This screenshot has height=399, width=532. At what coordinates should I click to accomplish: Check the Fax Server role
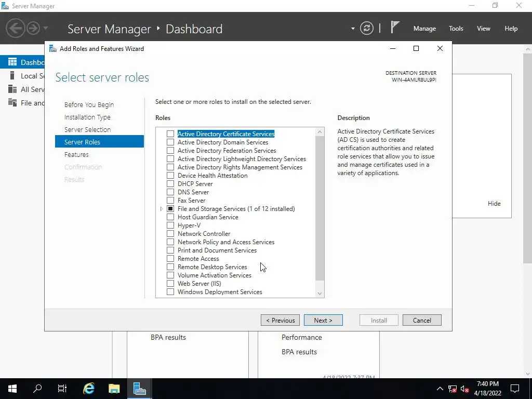click(170, 200)
